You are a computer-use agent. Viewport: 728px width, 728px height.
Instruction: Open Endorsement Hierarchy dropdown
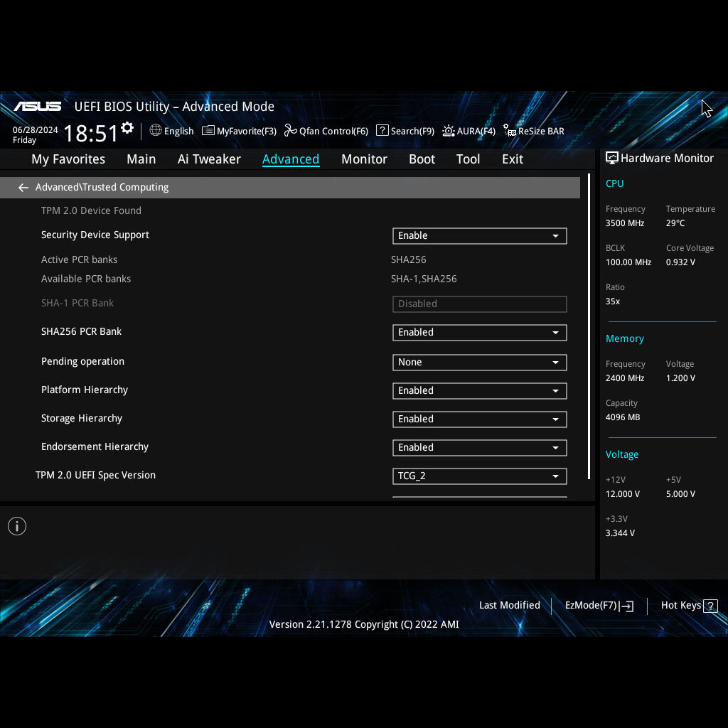pos(480,448)
